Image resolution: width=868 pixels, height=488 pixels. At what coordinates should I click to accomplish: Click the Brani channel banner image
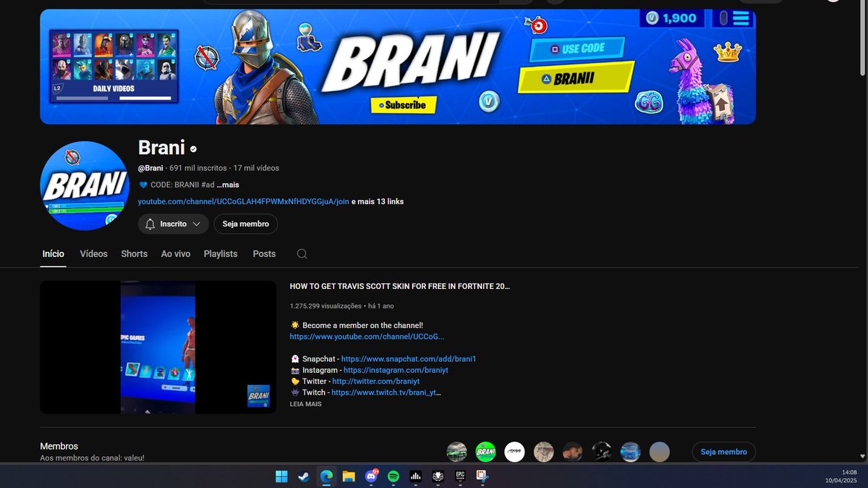(398, 67)
